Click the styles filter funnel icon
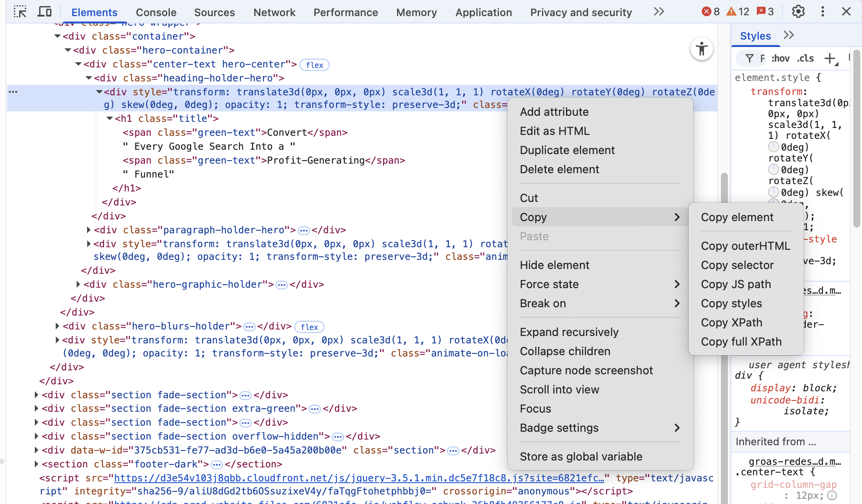Screen dimensions: 862x504 click(749, 58)
